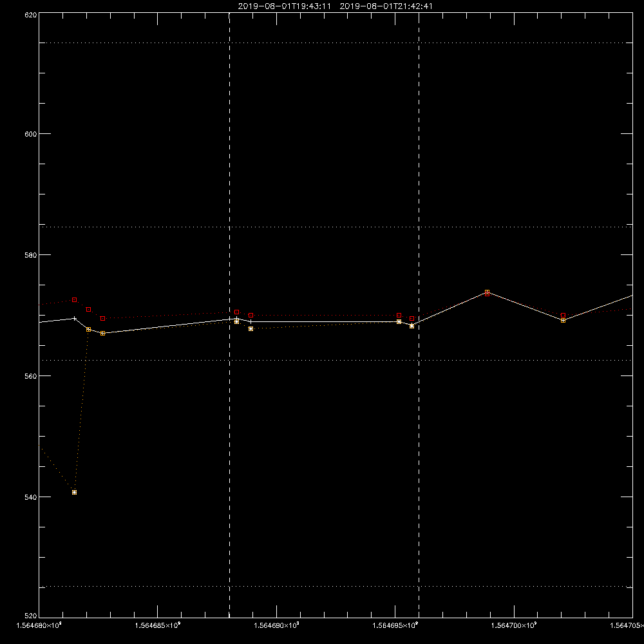Click x-axis label 1.564680×10⁹
Viewport: 644px width, 644px height.
point(39,625)
